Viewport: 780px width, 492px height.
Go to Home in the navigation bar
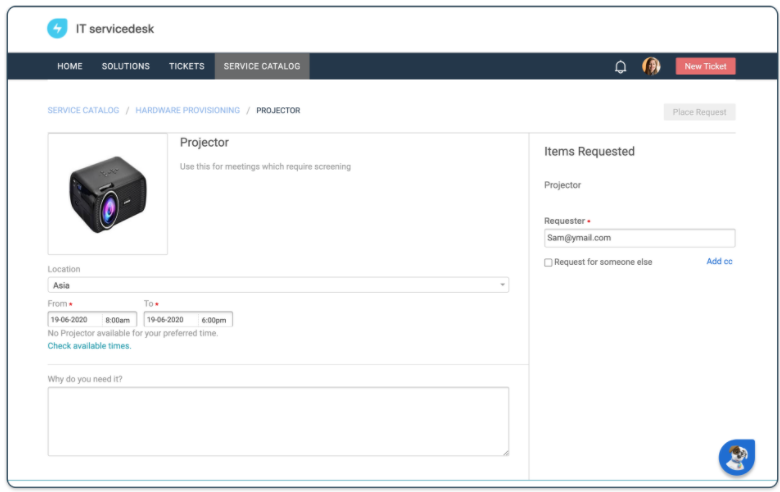[x=70, y=67]
